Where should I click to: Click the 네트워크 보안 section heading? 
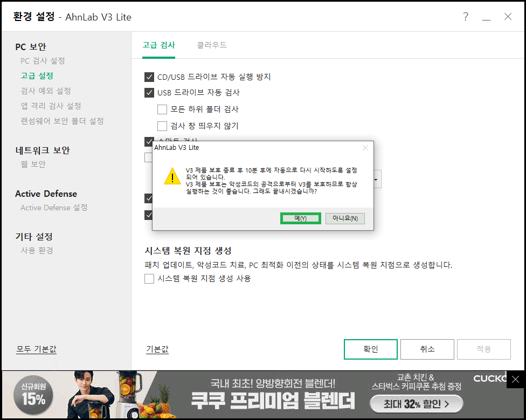click(43, 150)
